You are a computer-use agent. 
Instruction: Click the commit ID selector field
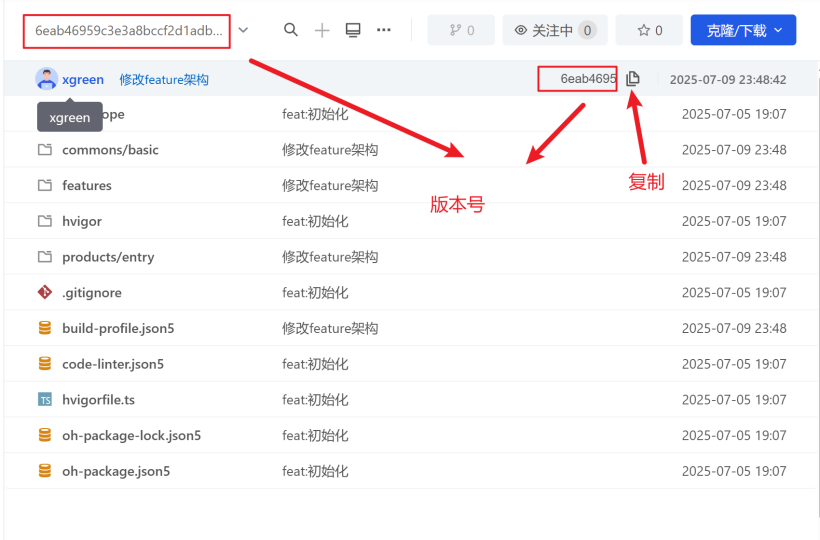(128, 31)
